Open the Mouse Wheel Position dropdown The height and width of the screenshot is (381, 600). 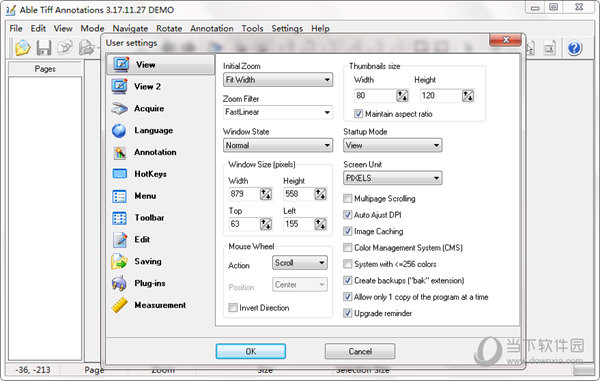(x=300, y=285)
